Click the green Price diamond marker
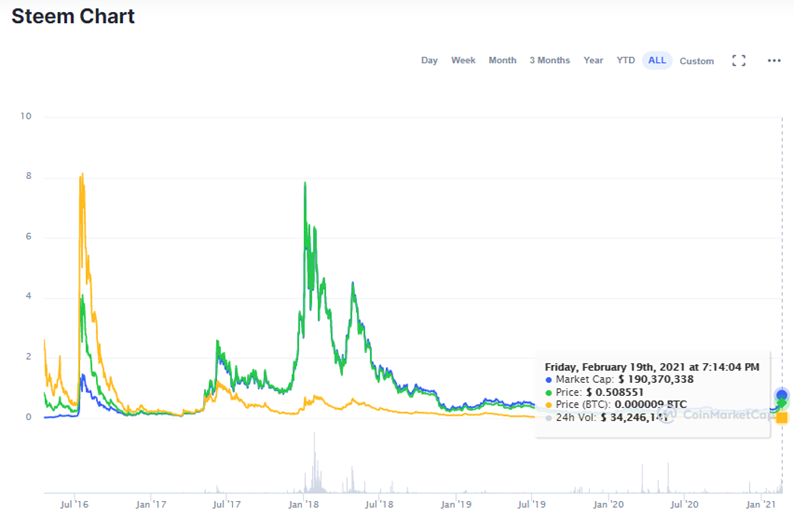 [782, 404]
